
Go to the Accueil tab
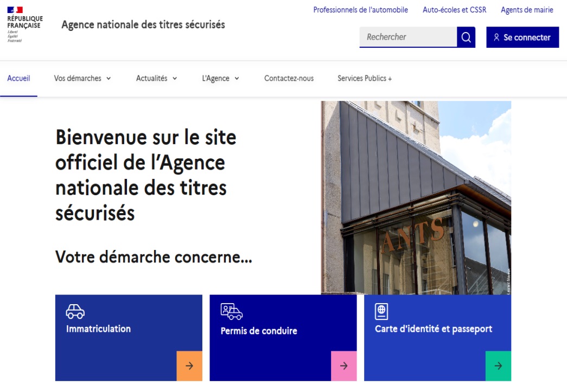coord(19,79)
